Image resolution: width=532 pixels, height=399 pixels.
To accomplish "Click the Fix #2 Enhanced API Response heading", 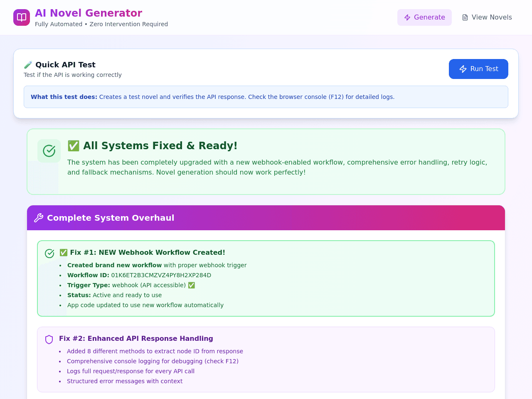I will (x=136, y=339).
